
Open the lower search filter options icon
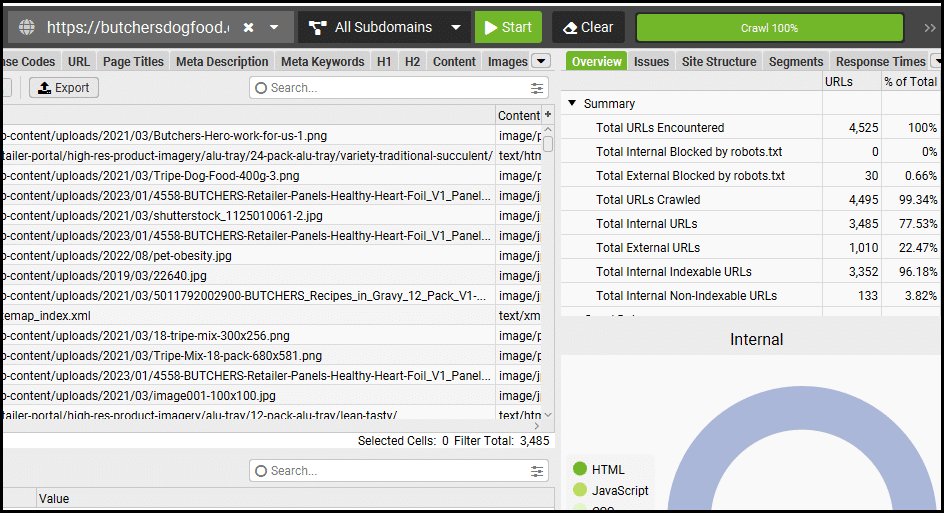(x=537, y=471)
